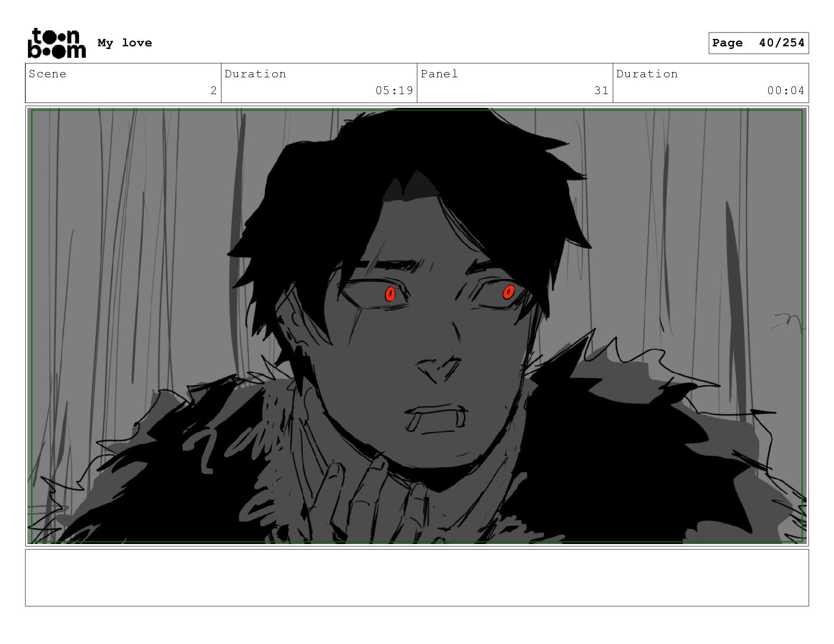Viewport: 834px width, 644px height.
Task: Click the scene number '2'
Action: coord(213,90)
